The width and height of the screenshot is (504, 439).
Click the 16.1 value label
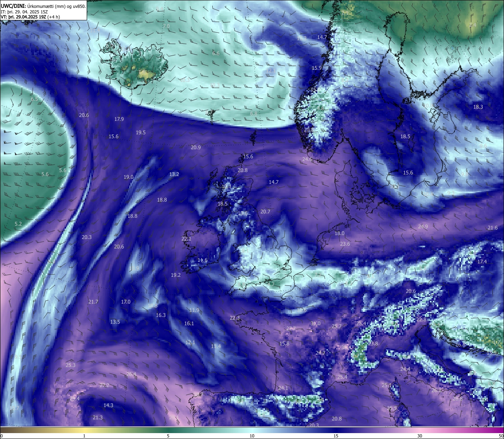tap(189, 323)
